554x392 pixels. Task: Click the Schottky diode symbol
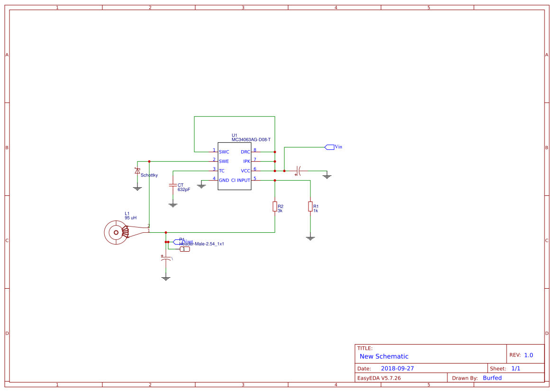tap(137, 172)
